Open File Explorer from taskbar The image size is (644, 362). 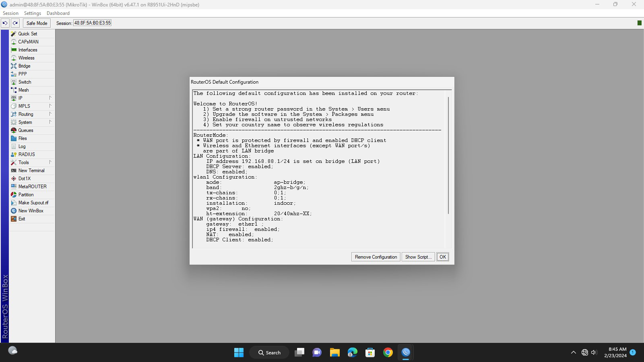coord(334,352)
